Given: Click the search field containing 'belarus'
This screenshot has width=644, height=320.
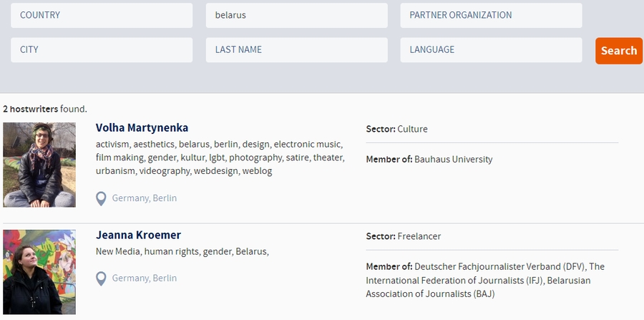Looking at the screenshot, I should 296,15.
